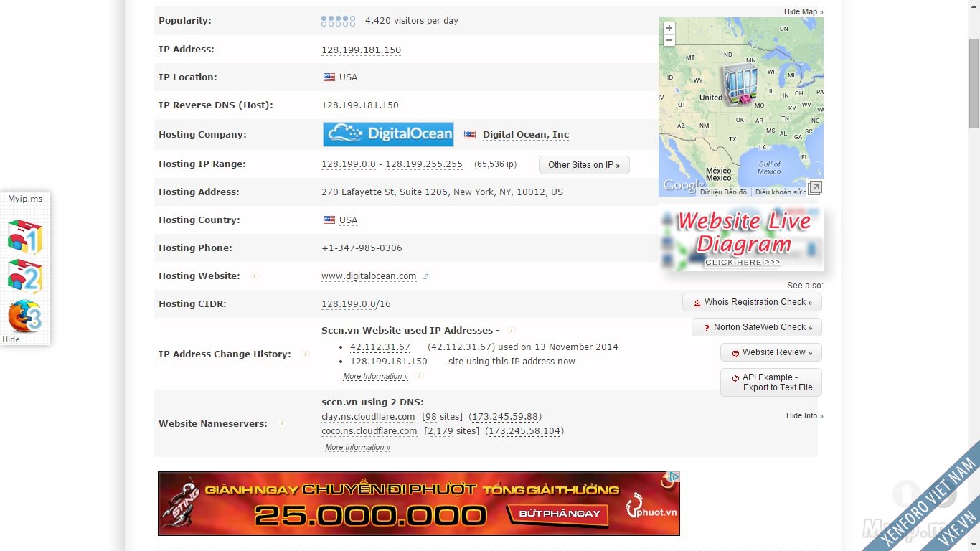The image size is (980, 551).
Task: Open the IP Address 128.199.181.150 link
Action: pos(361,50)
